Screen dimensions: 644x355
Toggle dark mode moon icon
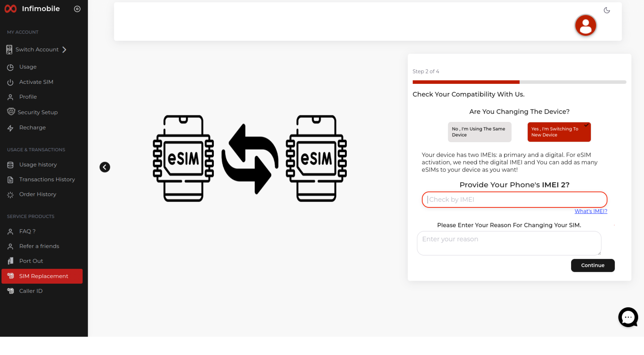point(607,10)
